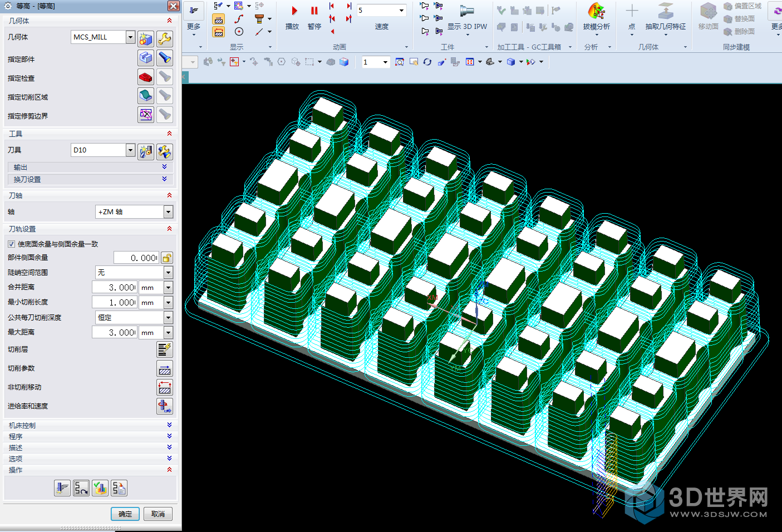The height and width of the screenshot is (532, 782).
Task: Click the 部件侧面余量 value field
Action: coord(136,258)
